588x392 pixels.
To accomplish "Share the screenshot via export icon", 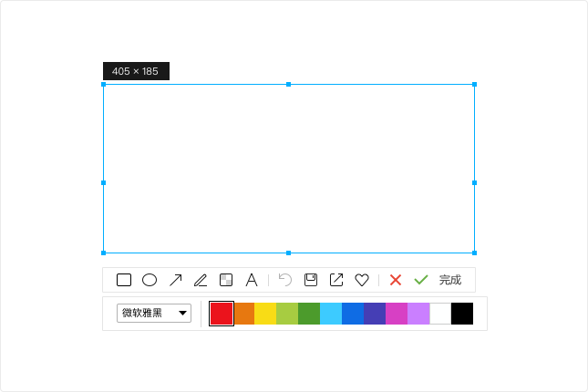I will (x=336, y=280).
